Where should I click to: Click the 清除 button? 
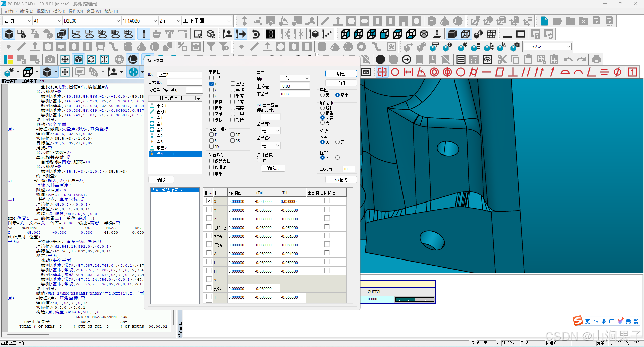161,180
